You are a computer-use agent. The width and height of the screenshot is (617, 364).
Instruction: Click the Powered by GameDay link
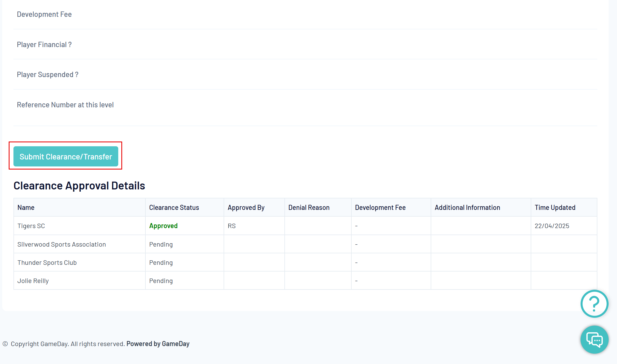click(158, 344)
